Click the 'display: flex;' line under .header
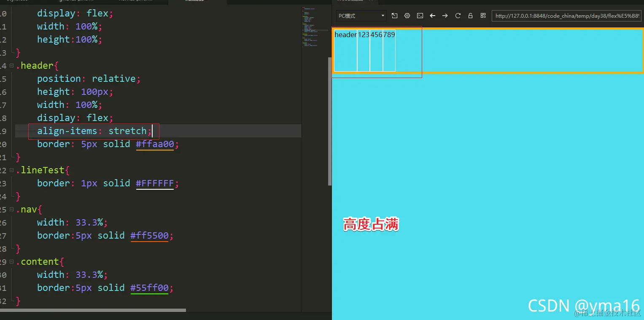 click(75, 118)
